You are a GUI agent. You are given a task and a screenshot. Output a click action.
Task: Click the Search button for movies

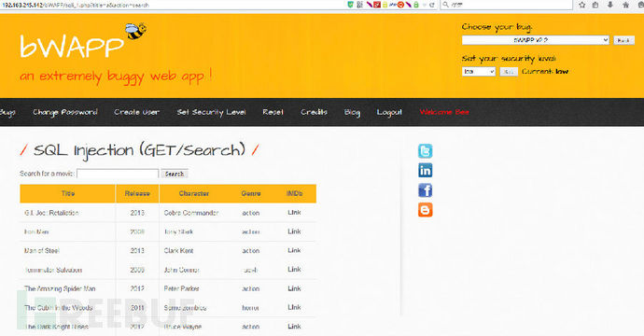175,174
